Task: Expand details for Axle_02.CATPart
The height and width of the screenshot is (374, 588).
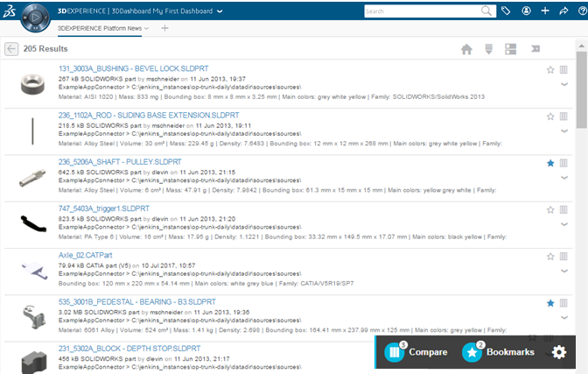Action: 564,272
